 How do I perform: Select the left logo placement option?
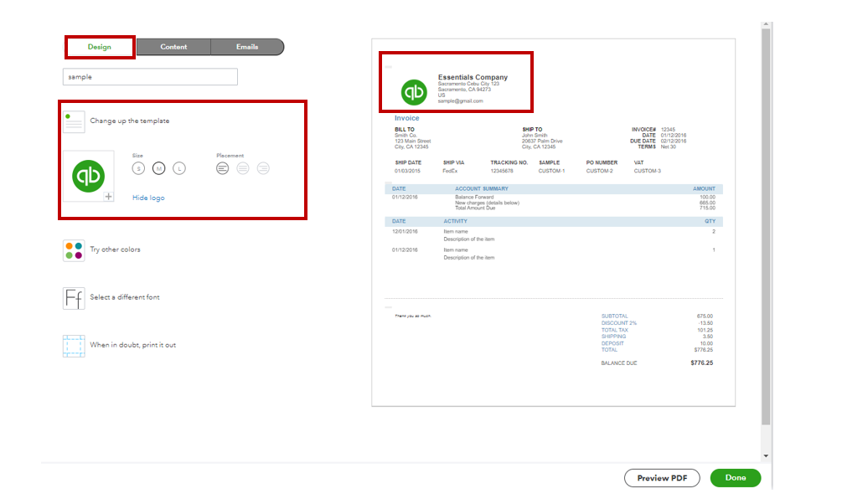point(222,167)
